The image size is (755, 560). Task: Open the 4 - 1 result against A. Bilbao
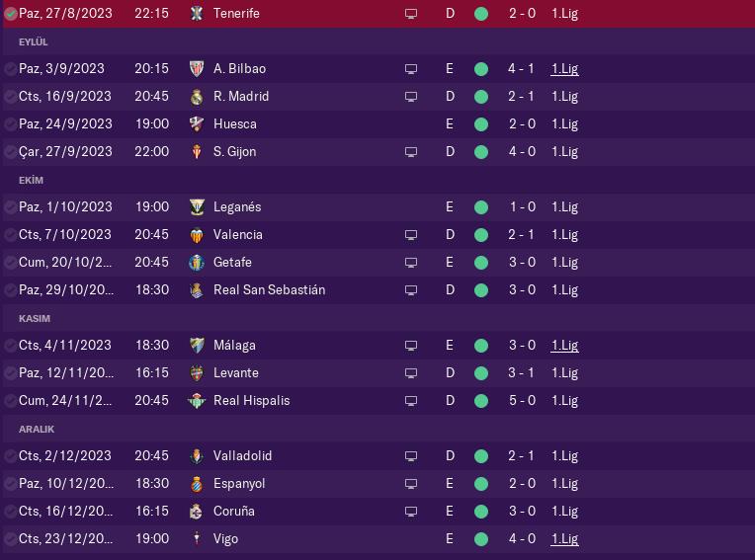522,69
